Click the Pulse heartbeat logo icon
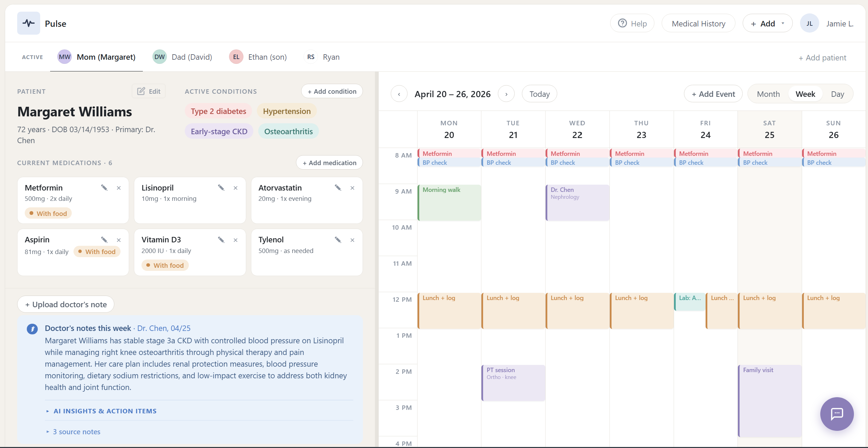Screen dimensions: 868x448 [x=28, y=23]
